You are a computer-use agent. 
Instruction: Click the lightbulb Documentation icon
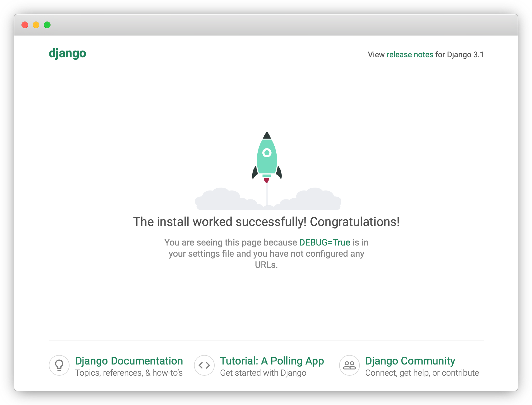point(59,365)
